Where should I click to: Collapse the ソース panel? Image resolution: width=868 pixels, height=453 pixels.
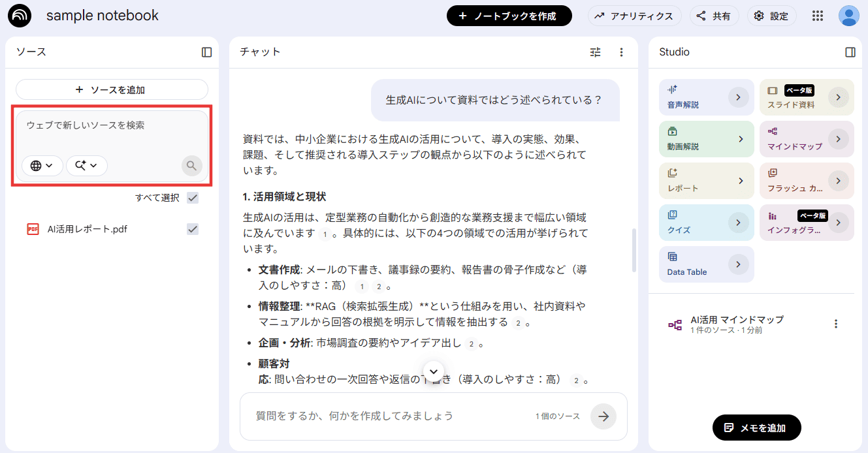(207, 52)
